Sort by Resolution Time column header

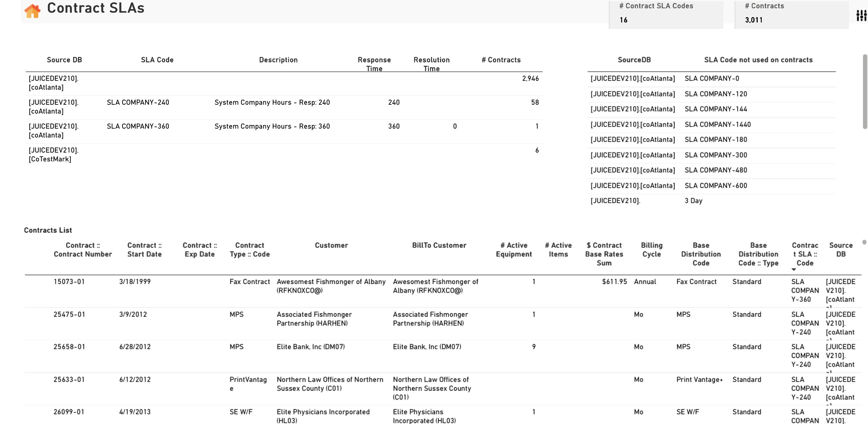pos(432,64)
